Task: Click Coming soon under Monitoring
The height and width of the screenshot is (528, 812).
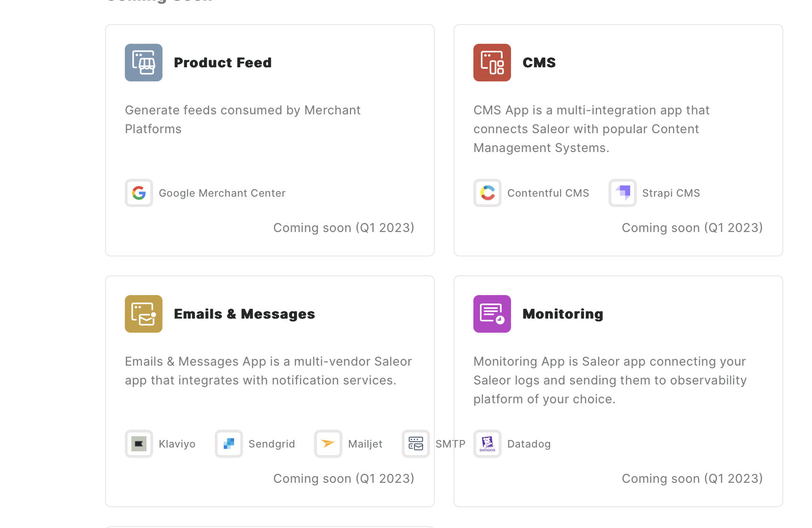Action: point(692,478)
